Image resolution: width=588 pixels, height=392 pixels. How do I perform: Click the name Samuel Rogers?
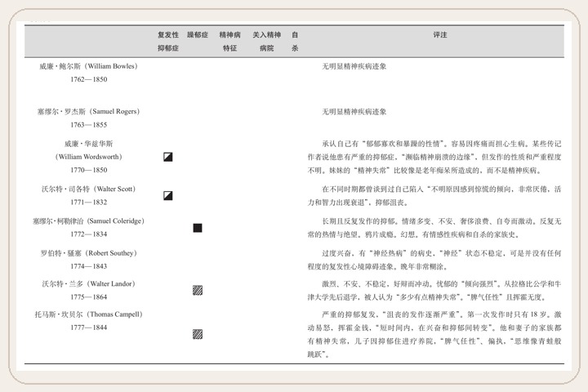tap(115, 111)
